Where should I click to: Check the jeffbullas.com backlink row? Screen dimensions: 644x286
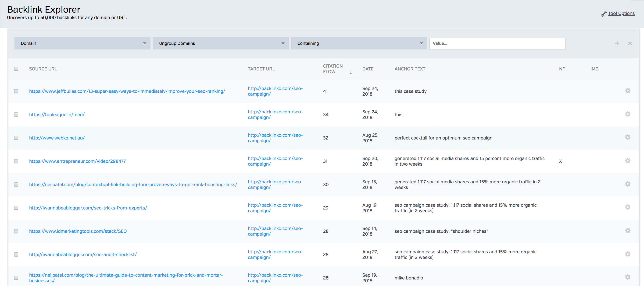pos(16,91)
